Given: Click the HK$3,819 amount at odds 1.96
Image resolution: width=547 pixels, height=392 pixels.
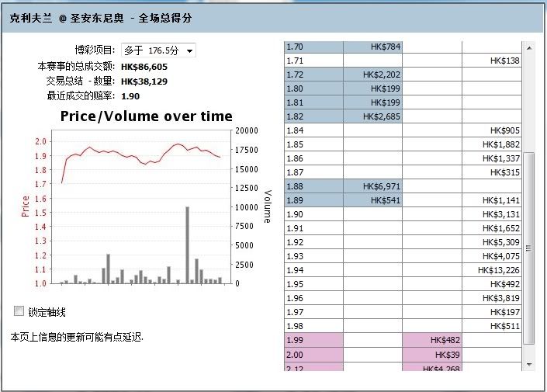Looking at the screenshot, I should tap(492, 298).
